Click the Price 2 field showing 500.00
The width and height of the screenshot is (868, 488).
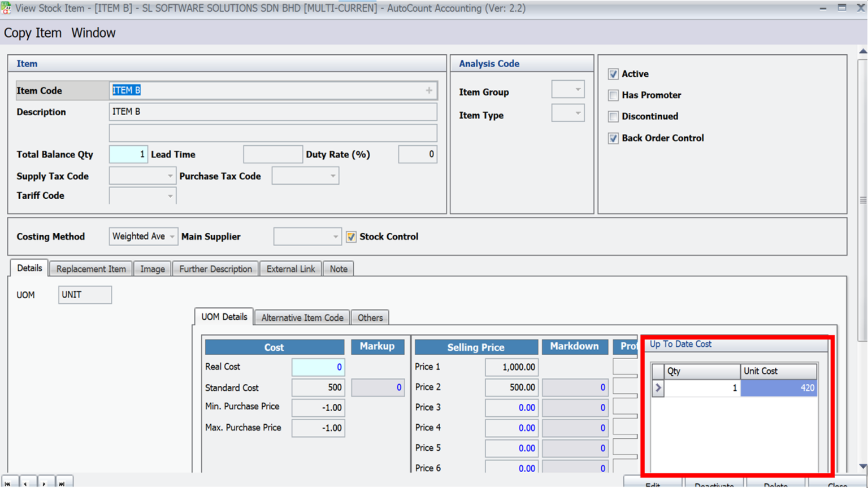pos(511,387)
